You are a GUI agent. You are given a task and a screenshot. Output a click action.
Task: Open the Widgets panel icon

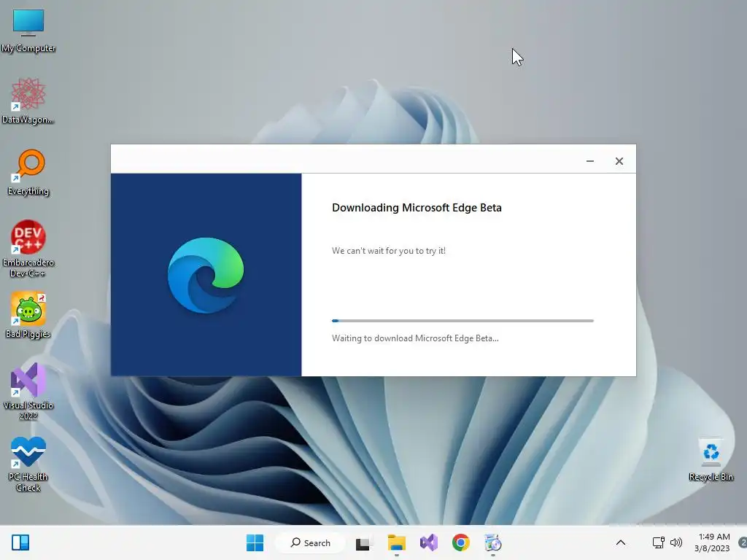tap(20, 542)
